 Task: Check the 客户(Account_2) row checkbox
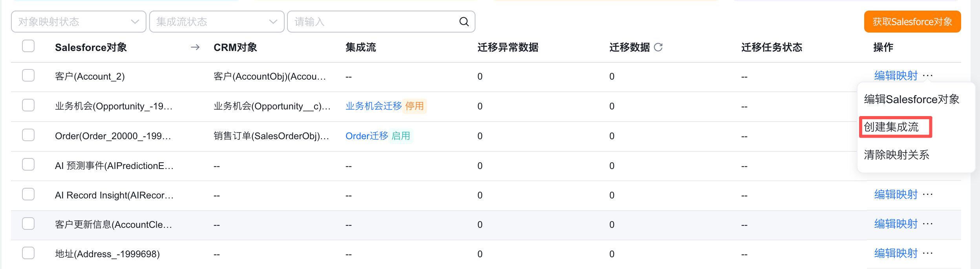pyautogui.click(x=28, y=75)
